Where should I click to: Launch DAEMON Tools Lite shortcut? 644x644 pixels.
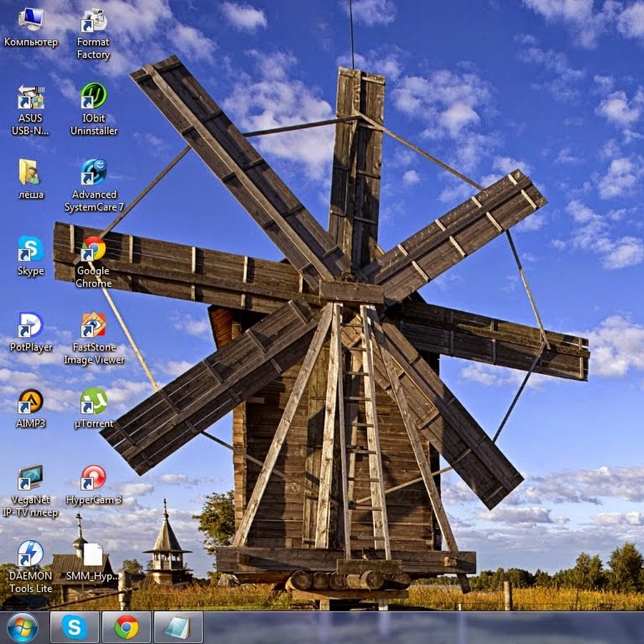[30, 554]
